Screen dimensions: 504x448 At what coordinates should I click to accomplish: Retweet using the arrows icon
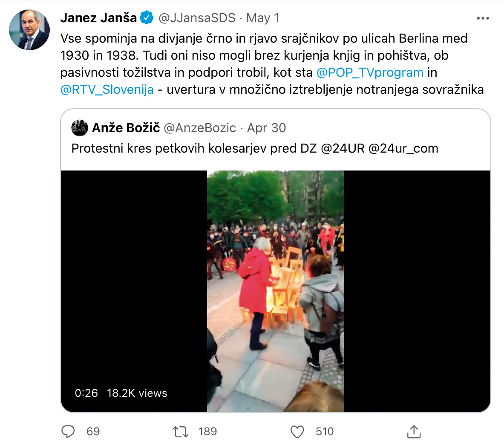(x=180, y=432)
